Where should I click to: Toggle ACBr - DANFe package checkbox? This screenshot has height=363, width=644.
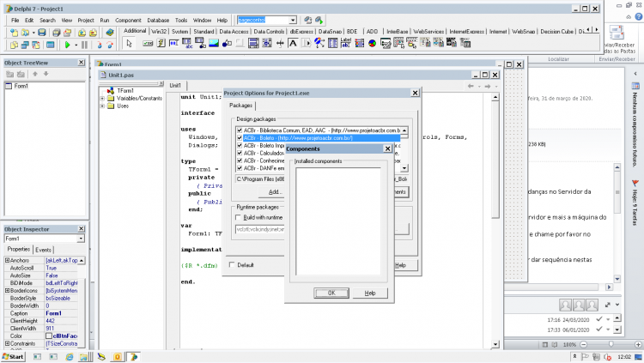coord(240,168)
